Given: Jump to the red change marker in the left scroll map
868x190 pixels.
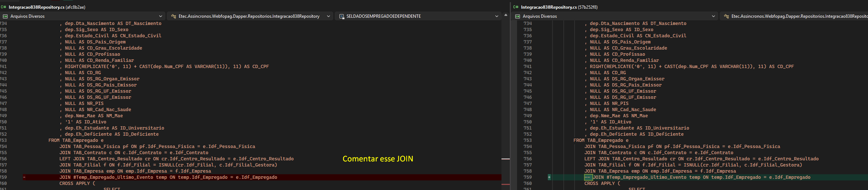Looking at the screenshot, I should point(505,159).
